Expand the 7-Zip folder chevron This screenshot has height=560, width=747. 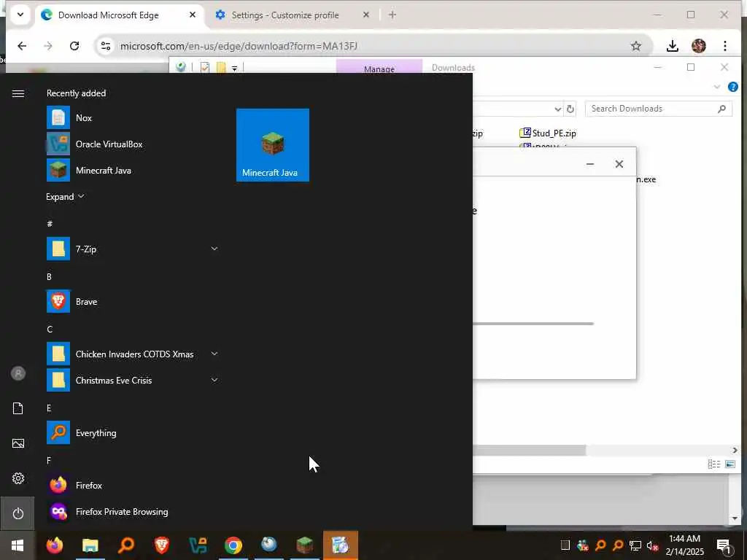[x=214, y=249]
